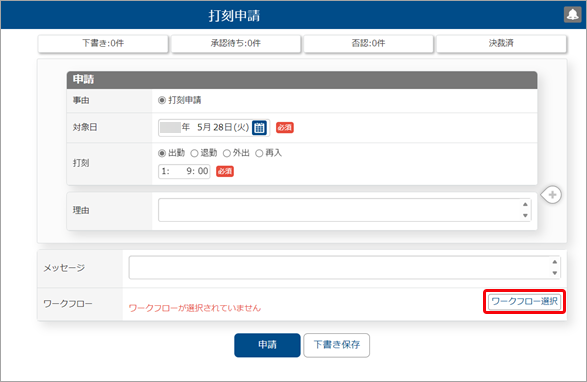Select the 打刻申請 radio button
This screenshot has height=382, width=587.
tap(162, 100)
